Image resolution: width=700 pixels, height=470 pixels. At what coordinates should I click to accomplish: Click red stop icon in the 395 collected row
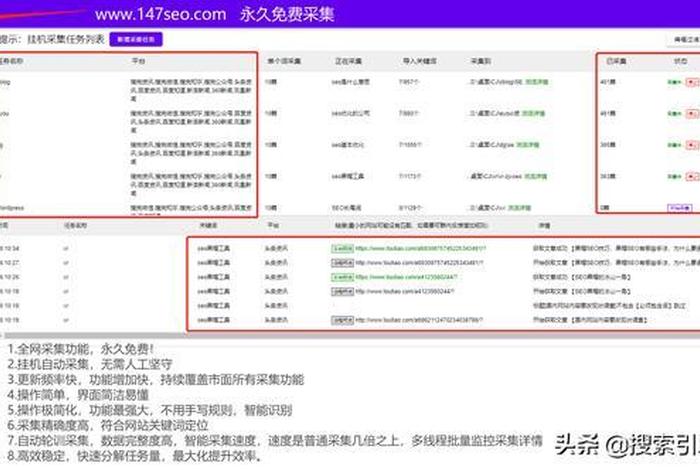tap(692, 145)
